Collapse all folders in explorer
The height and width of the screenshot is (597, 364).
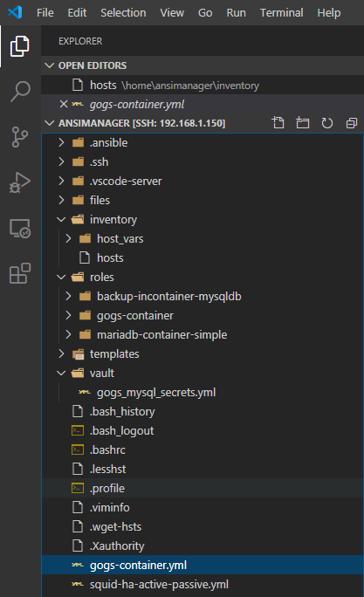(352, 123)
